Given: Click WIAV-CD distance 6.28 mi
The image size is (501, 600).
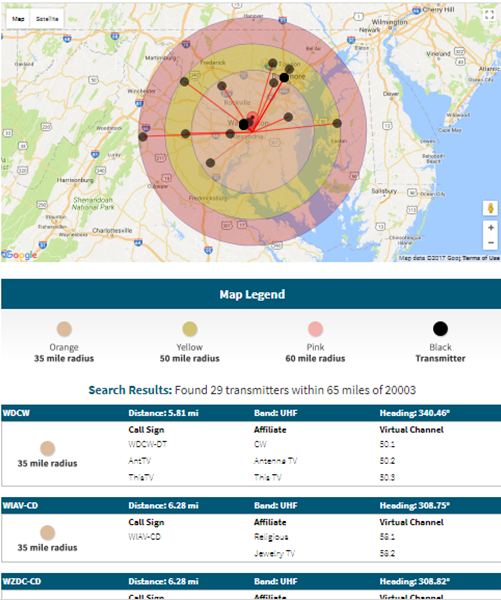Looking at the screenshot, I should click(163, 505).
